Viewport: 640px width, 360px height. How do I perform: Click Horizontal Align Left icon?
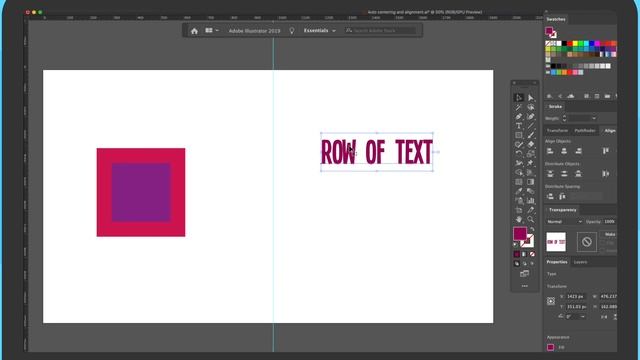pos(550,151)
